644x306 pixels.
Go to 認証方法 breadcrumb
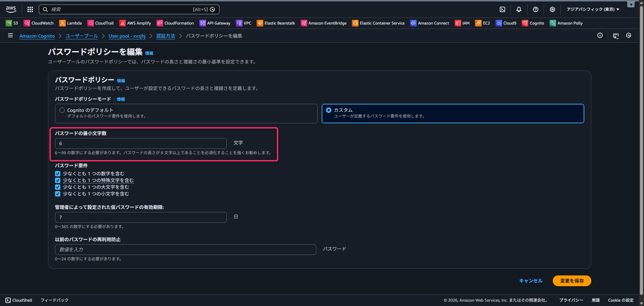point(166,36)
